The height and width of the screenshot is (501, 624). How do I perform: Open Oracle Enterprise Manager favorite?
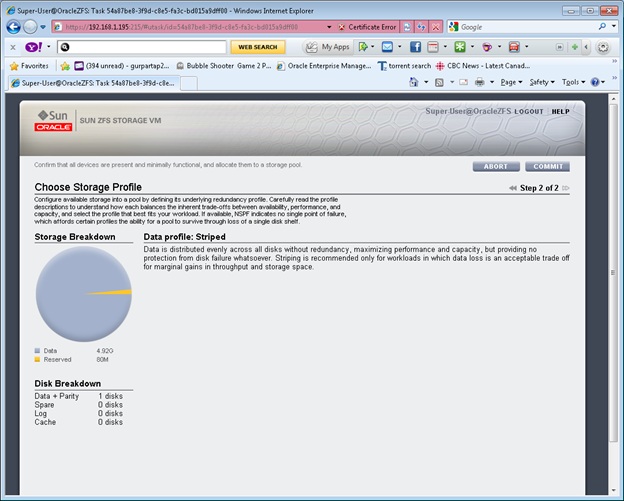pos(324,66)
